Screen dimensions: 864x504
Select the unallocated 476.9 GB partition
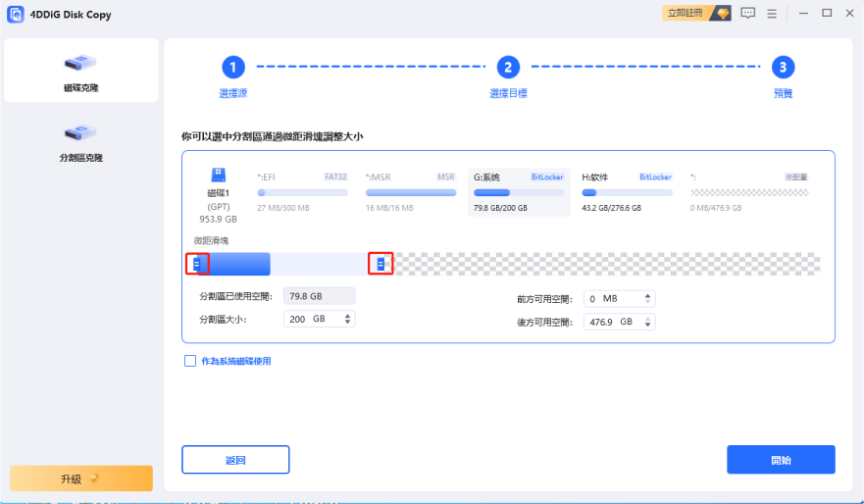tap(749, 192)
